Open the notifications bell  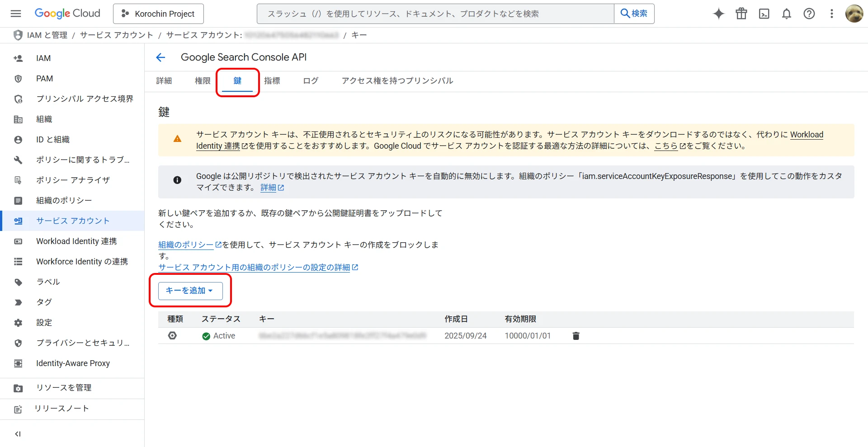(x=786, y=14)
